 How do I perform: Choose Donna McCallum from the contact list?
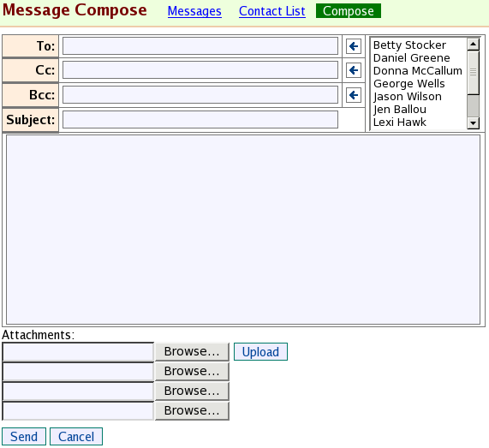[418, 71]
